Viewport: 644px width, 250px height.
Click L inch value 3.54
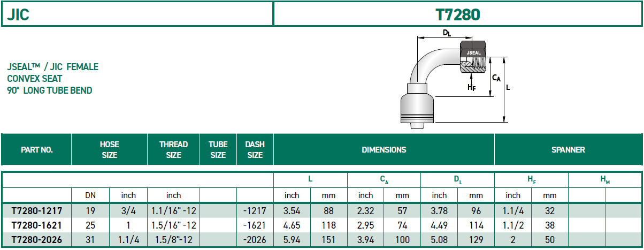point(292,211)
